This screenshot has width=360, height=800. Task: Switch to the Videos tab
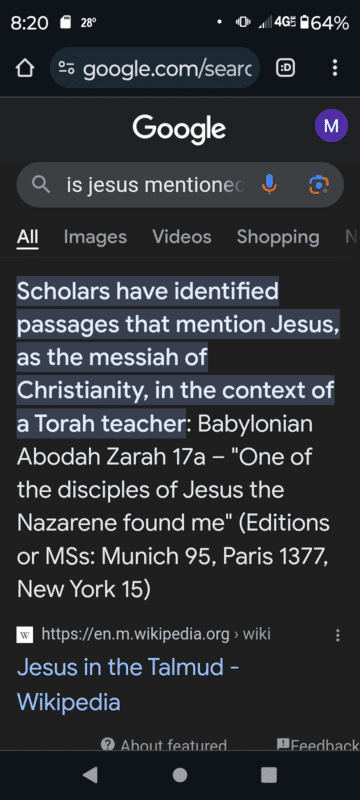(x=182, y=237)
